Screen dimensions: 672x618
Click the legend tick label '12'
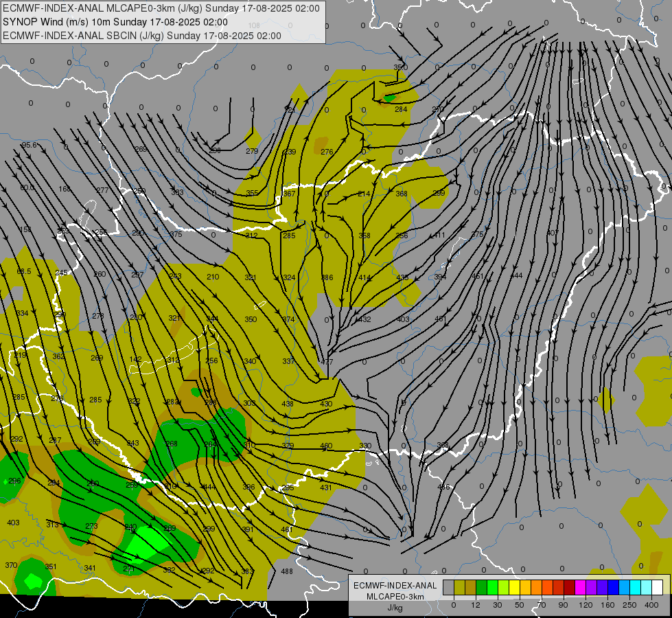pyautogui.click(x=476, y=605)
